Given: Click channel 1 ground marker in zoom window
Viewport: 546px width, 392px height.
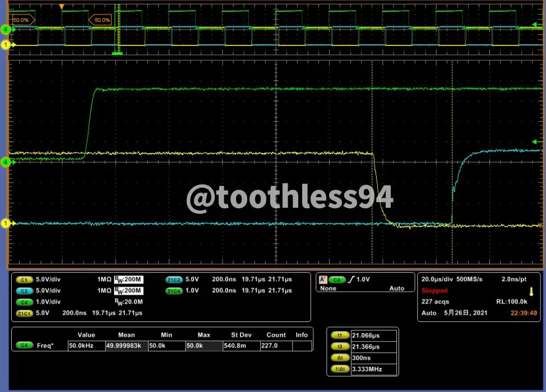Looking at the screenshot, I should pyautogui.click(x=6, y=223).
